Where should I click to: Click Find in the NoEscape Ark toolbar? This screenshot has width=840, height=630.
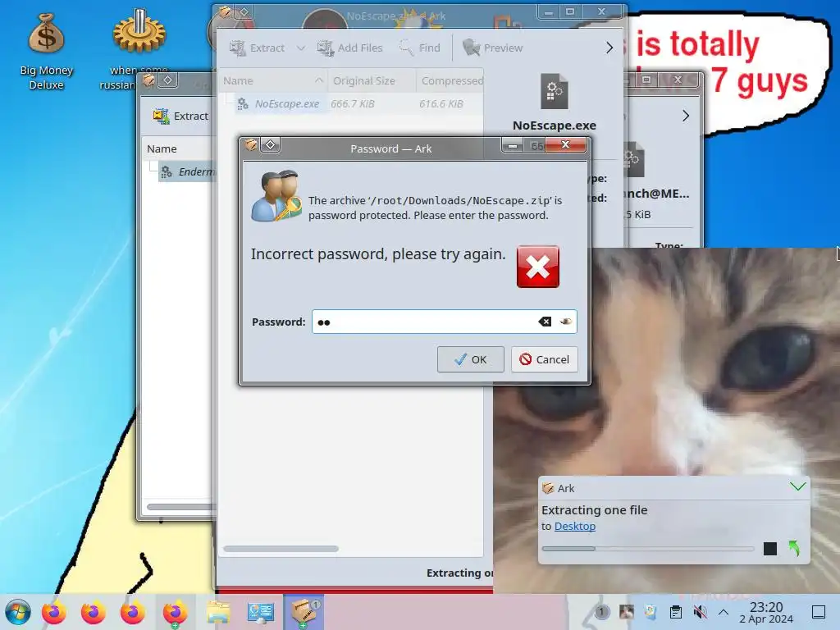(x=419, y=48)
